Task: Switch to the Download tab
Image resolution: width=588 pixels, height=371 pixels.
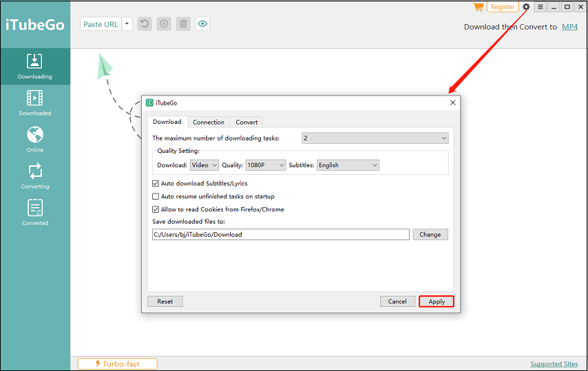Action: coord(167,122)
